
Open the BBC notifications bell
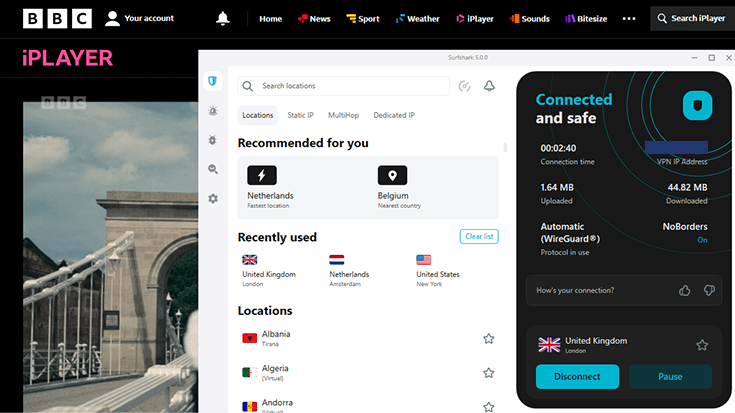coord(223,18)
